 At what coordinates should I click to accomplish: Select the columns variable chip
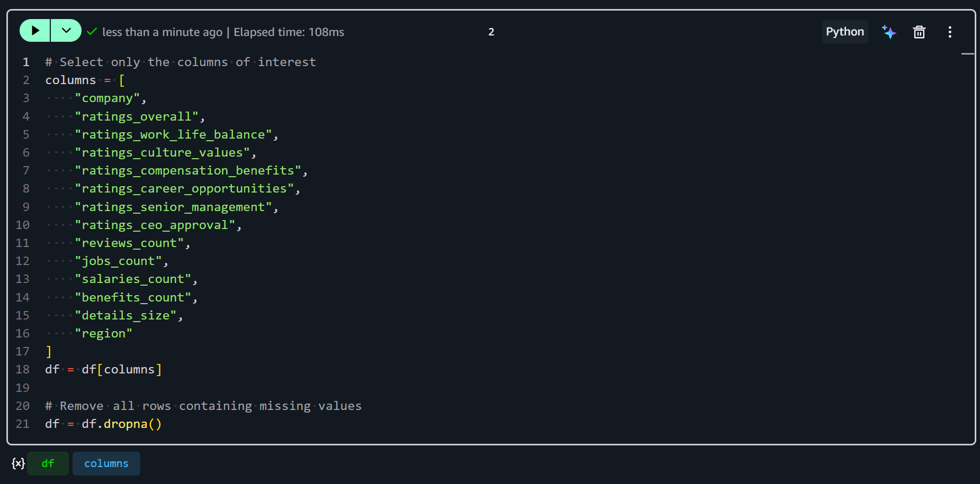[x=106, y=463]
